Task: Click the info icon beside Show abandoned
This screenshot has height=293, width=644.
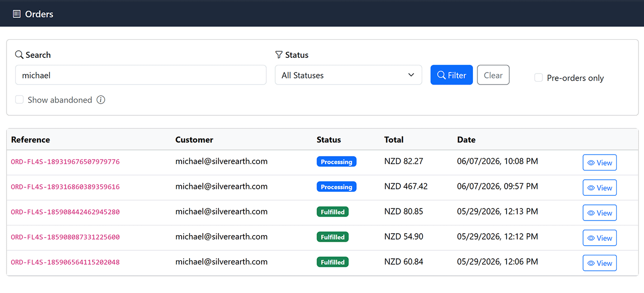Action: coord(101,100)
